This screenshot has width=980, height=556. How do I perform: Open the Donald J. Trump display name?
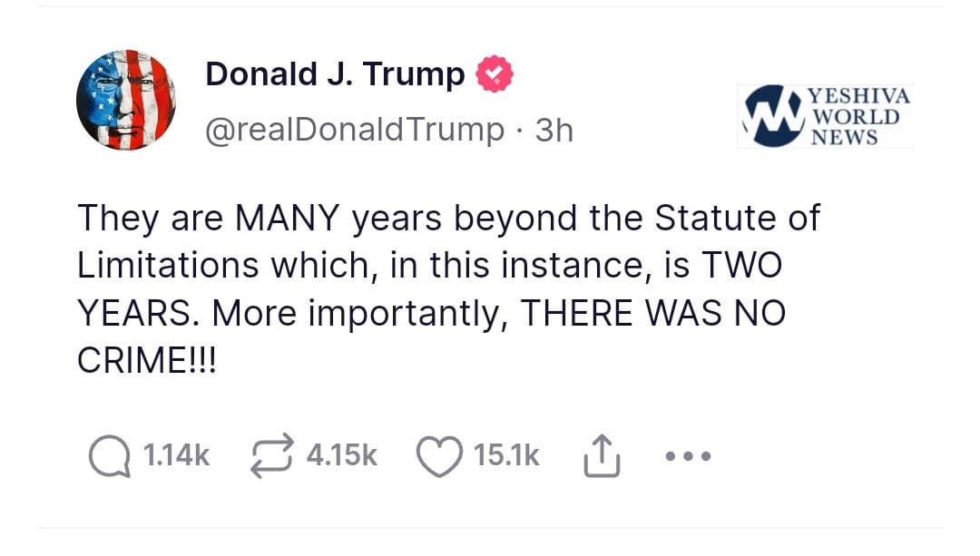pos(335,74)
